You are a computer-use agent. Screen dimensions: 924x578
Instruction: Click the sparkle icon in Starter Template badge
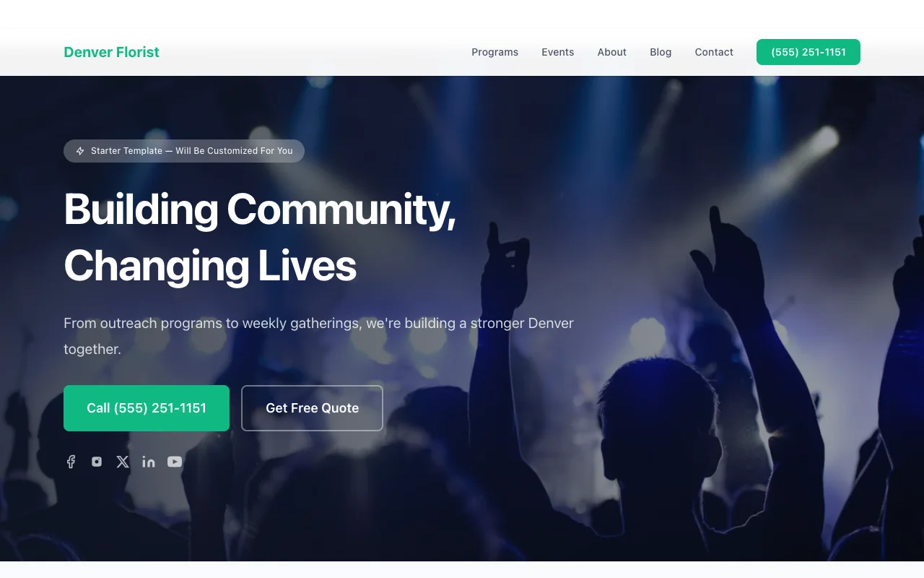click(x=80, y=151)
